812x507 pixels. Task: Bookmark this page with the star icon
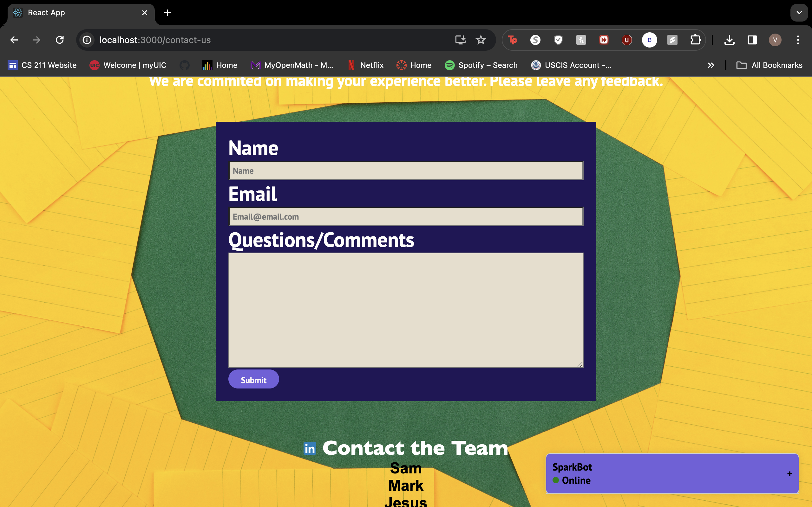pos(481,40)
